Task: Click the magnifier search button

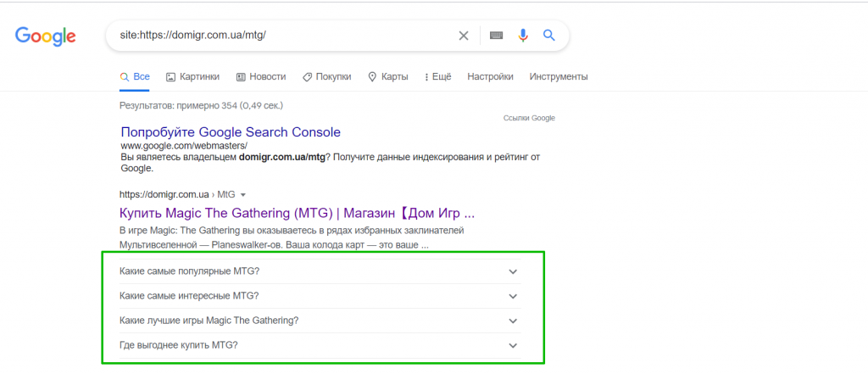Action: click(x=548, y=36)
